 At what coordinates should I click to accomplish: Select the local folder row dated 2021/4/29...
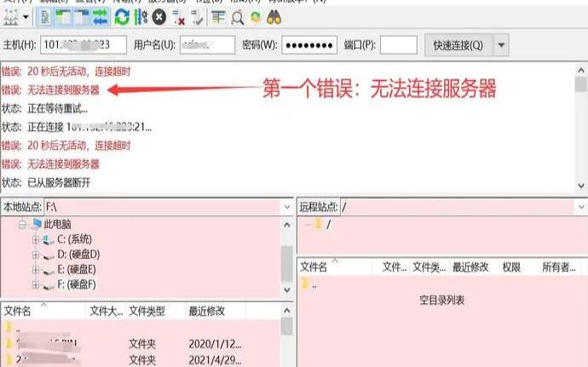(x=141, y=360)
